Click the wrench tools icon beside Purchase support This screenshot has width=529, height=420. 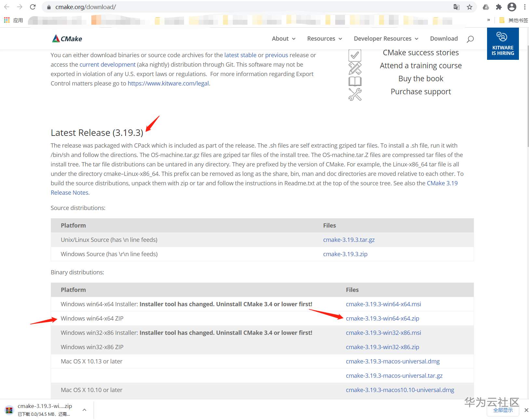pos(355,94)
